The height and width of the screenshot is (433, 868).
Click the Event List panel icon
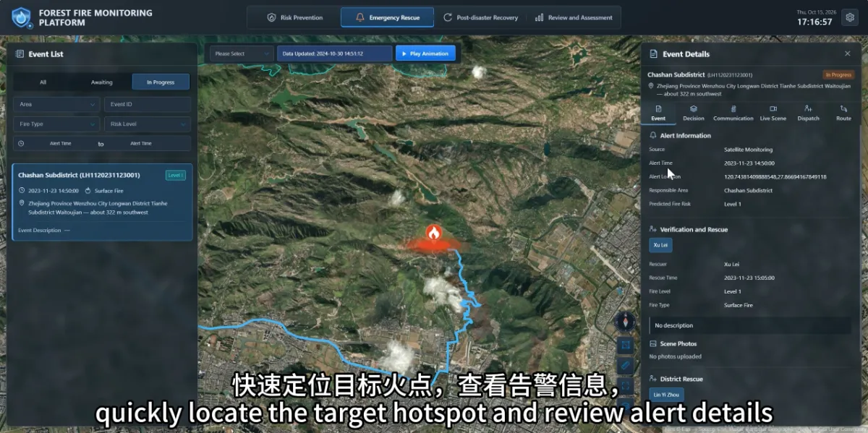[x=20, y=53]
